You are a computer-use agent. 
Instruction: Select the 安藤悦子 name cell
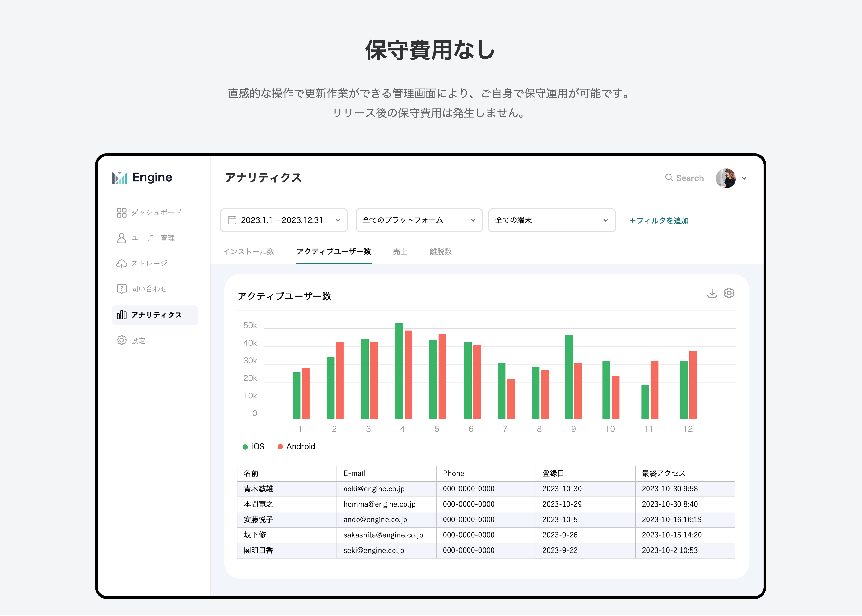tap(287, 520)
